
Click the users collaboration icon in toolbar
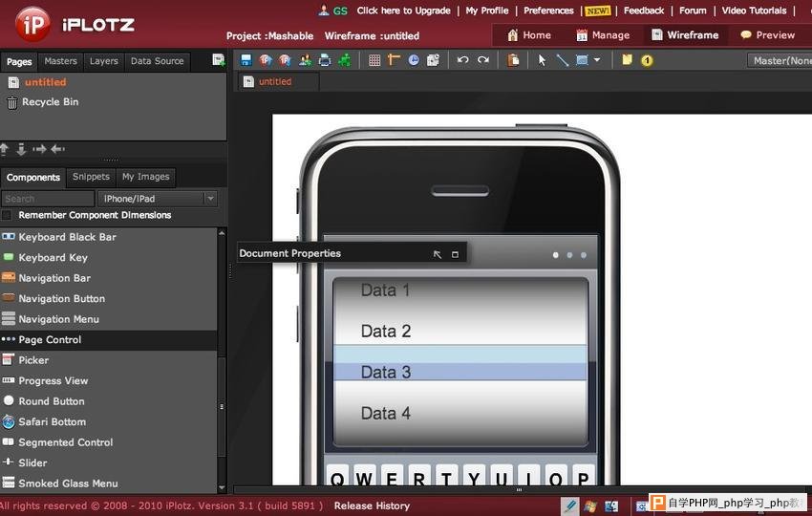coord(305,60)
